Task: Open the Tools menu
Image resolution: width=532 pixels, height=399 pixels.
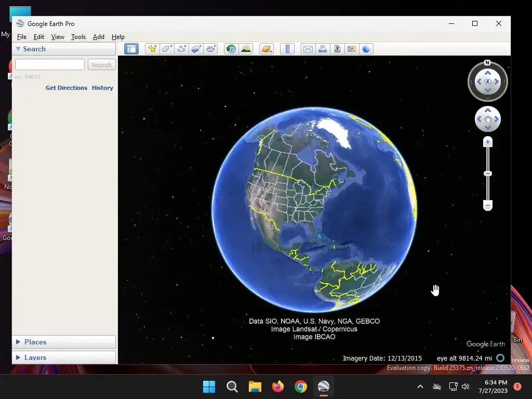Action: 78,37
